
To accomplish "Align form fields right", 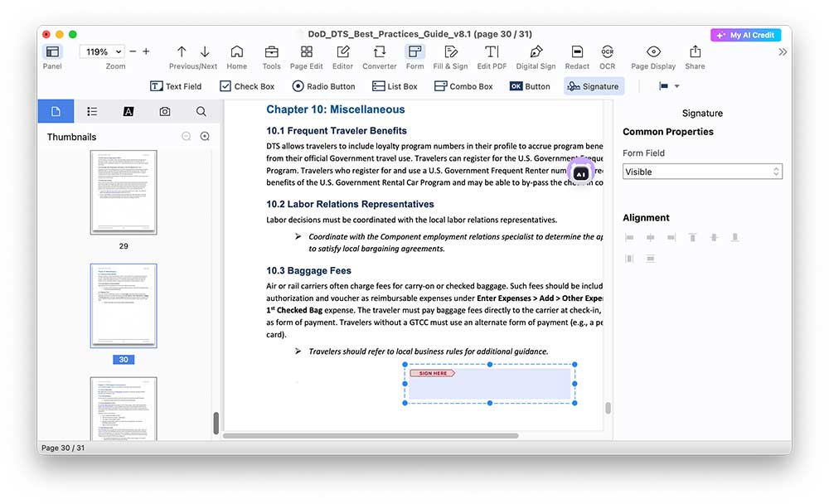I will point(671,237).
